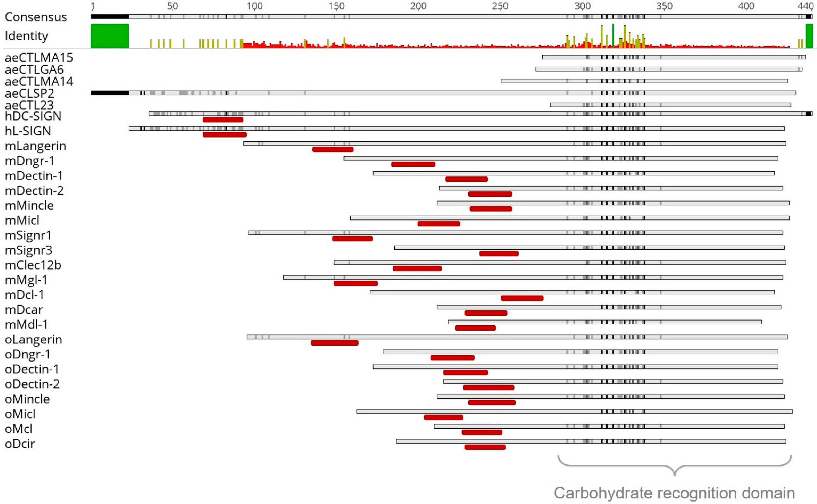Click position 300 on the ruler
The height and width of the screenshot is (504, 817).
click(x=582, y=6)
